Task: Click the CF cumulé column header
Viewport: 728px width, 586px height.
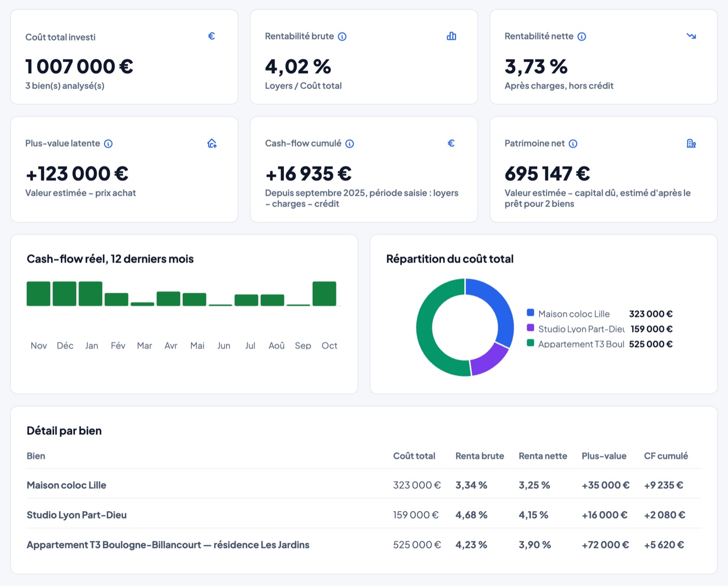Action: point(666,456)
